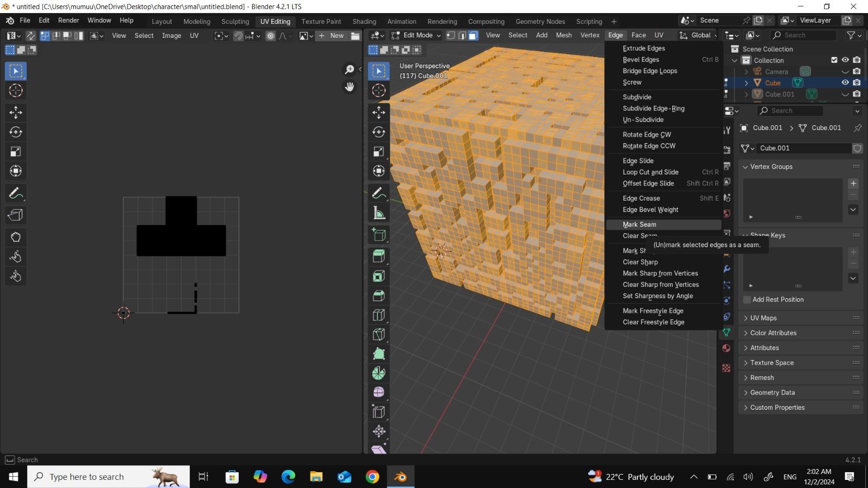Select the Loop Cut tool in the 3D viewport
The height and width of the screenshot is (488, 868).
[x=379, y=315]
